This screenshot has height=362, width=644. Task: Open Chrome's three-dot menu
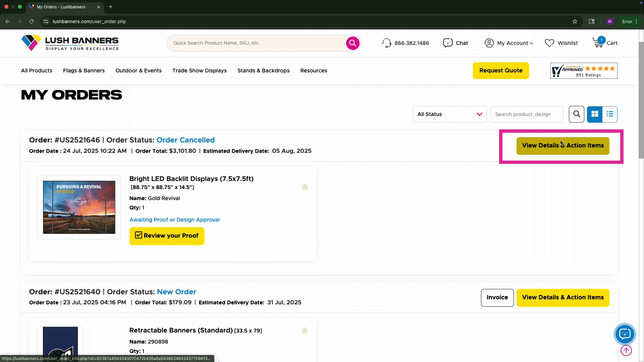(x=636, y=21)
